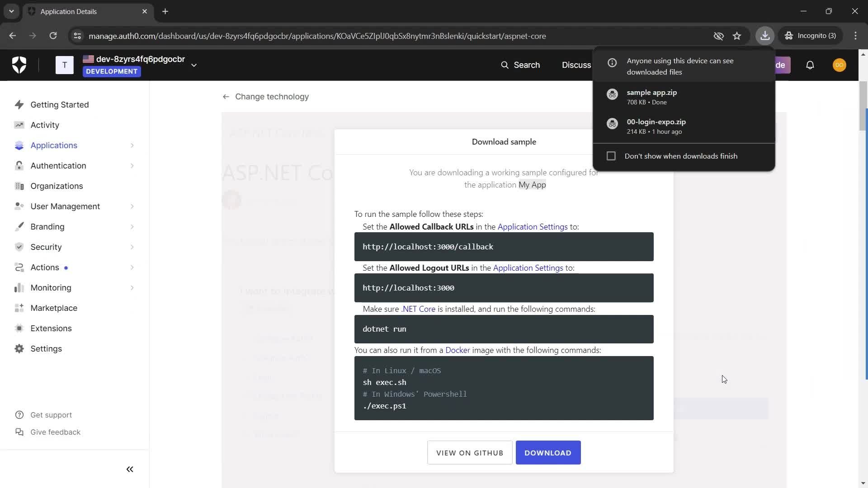Open the user avatar menu

(x=840, y=65)
